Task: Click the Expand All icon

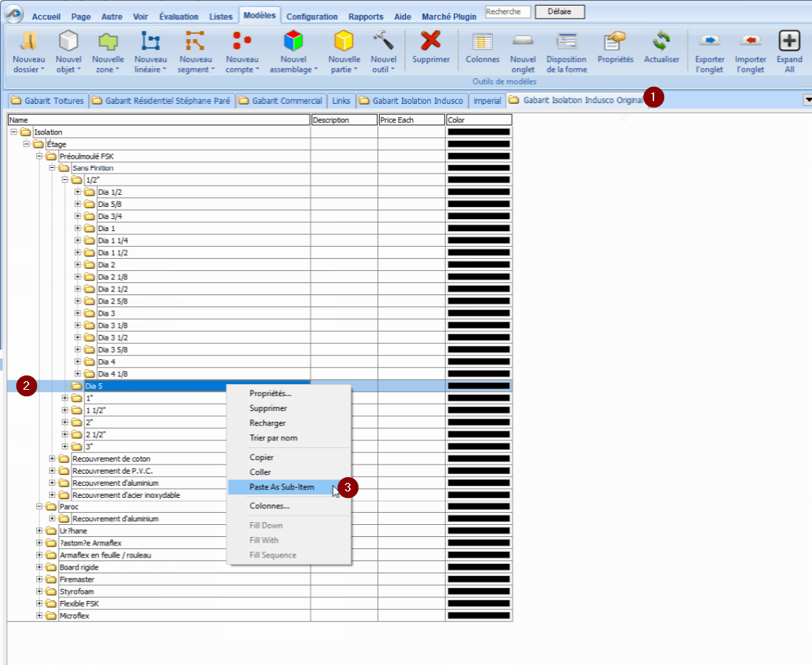Action: (789, 41)
